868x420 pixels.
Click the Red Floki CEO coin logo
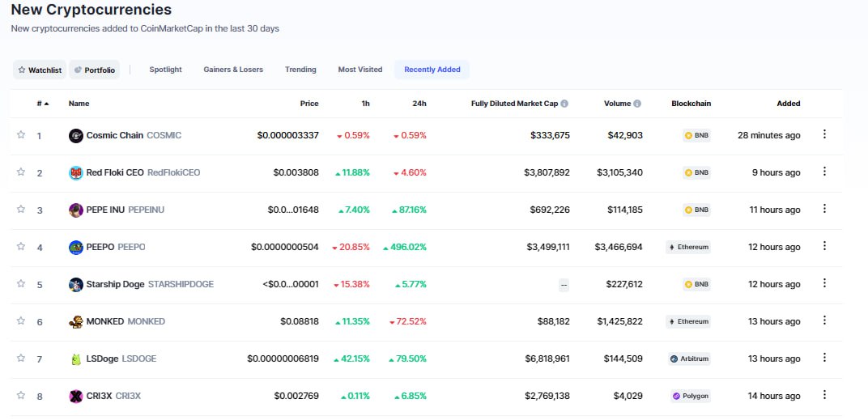(76, 172)
